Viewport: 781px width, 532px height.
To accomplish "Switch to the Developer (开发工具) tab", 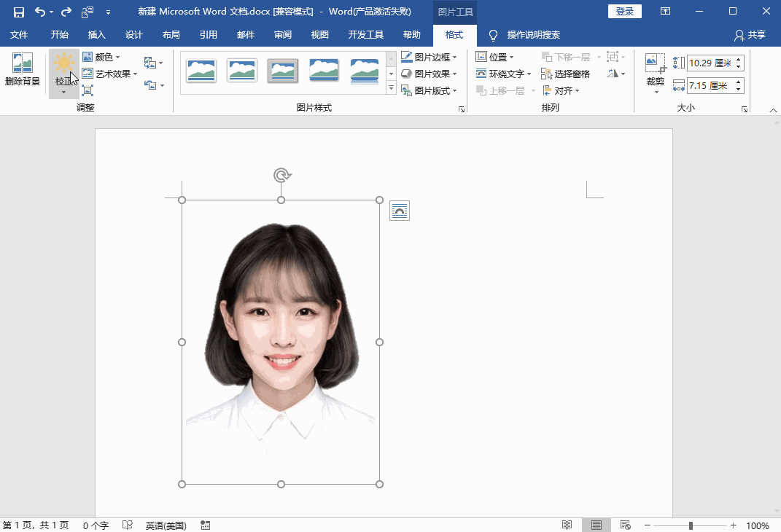I will [x=365, y=35].
